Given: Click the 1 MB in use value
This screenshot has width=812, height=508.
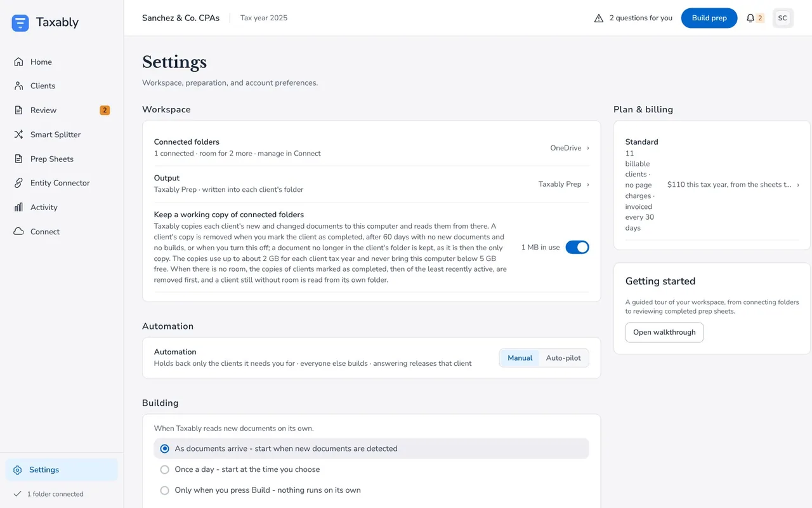Looking at the screenshot, I should [540, 247].
